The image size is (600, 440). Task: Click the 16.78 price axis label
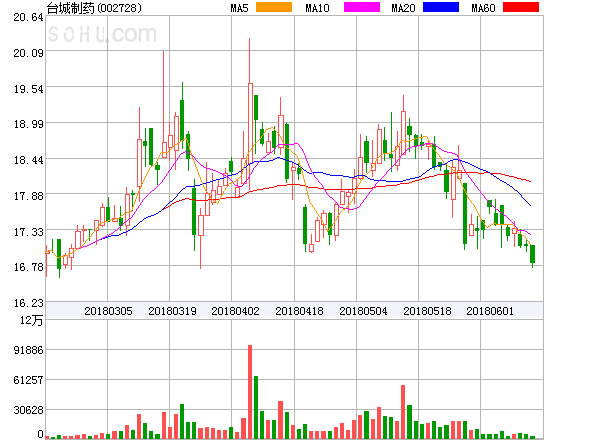coord(28,267)
